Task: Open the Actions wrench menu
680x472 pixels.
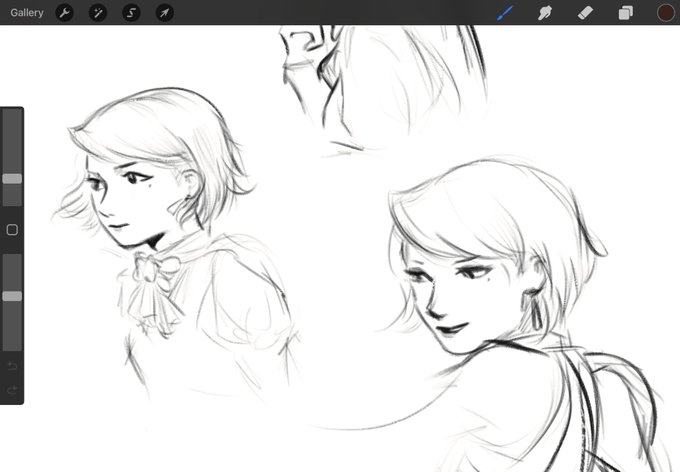Action: (x=64, y=13)
